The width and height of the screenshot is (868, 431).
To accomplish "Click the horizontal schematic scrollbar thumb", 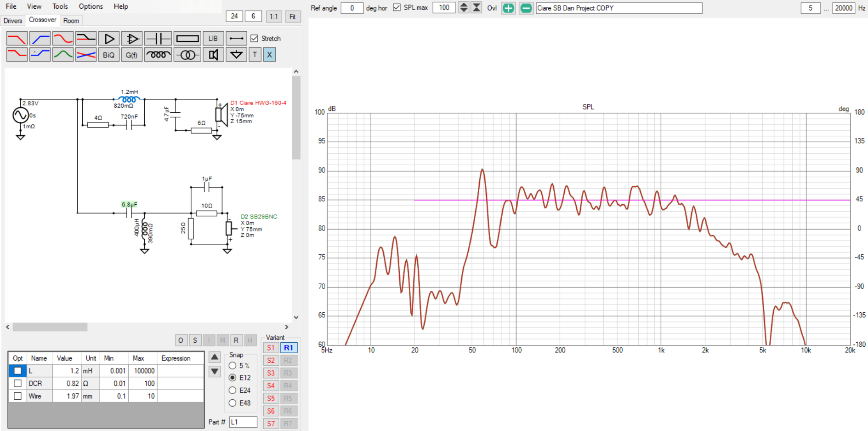I will [50, 327].
